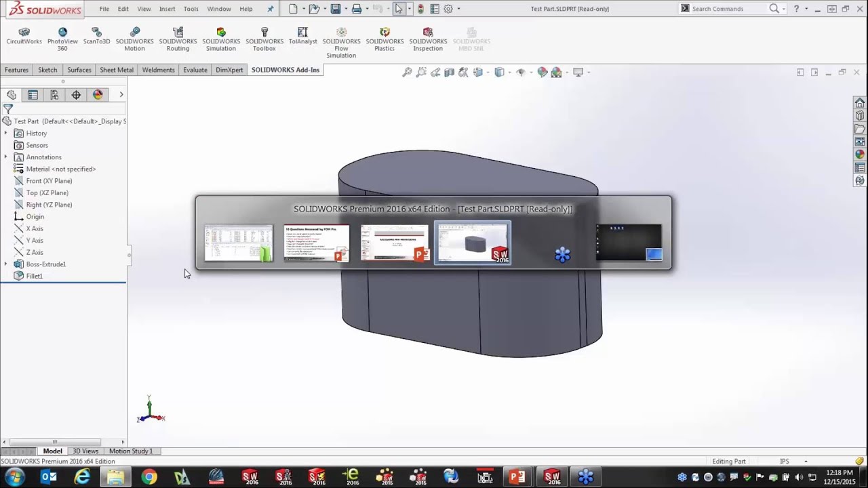The image size is (868, 488).
Task: Toggle the SOLIDWORKS Routing add-in
Action: (178, 40)
